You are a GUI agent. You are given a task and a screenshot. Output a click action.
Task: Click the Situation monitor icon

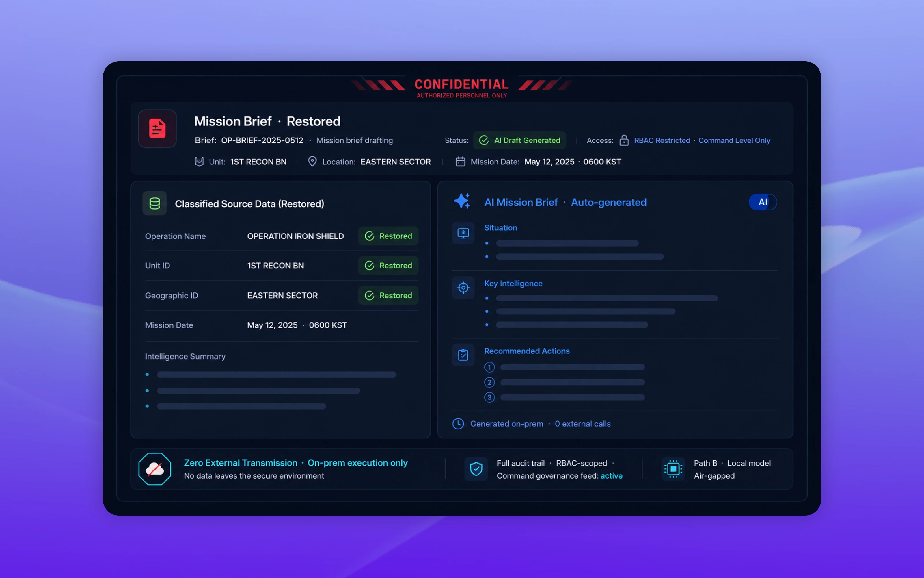tap(463, 233)
